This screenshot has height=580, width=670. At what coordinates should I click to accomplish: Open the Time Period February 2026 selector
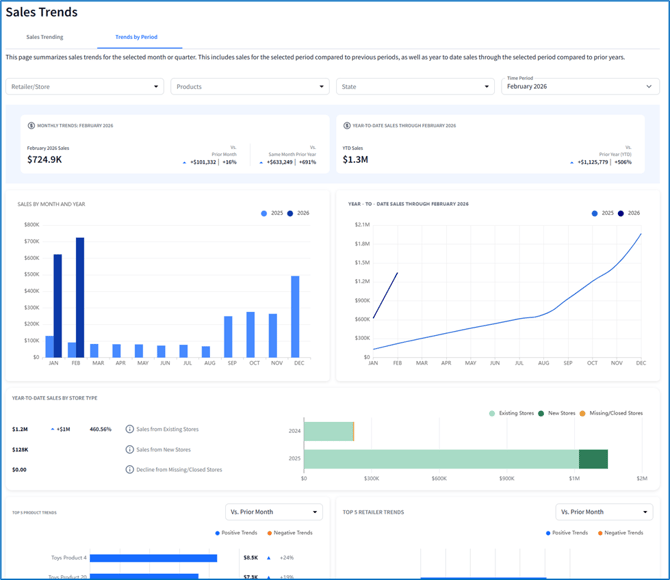tap(580, 87)
